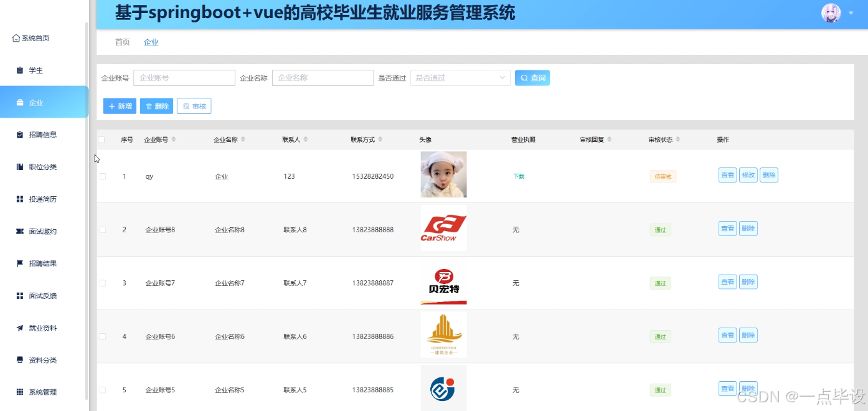Switch to the 首页 tab
The width and height of the screenshot is (868, 411).
tap(121, 42)
